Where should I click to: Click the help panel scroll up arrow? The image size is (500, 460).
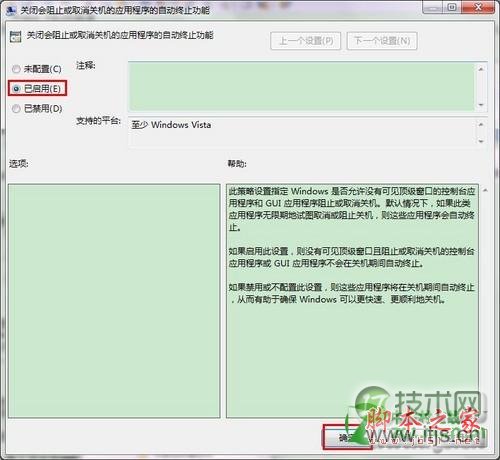click(485, 190)
